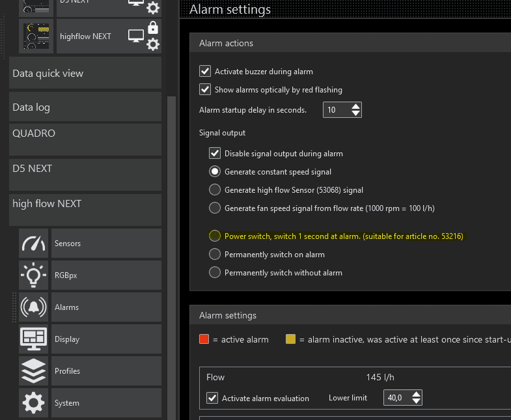Toggle Show alarms optically by red flashing
Viewport: 511px width, 420px height.
click(x=205, y=89)
